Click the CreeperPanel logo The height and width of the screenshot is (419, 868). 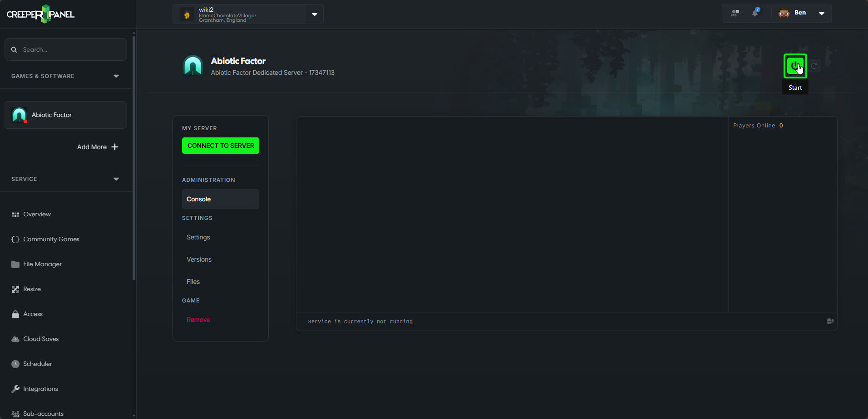tap(40, 14)
